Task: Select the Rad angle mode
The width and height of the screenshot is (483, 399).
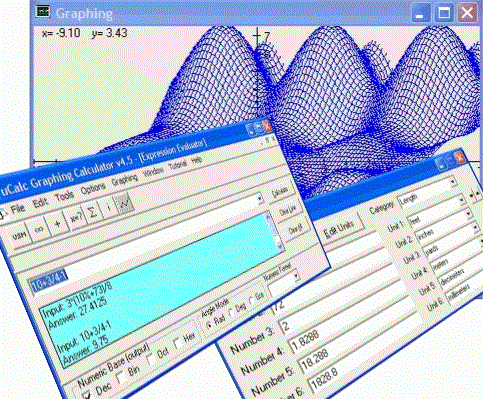Action: [209, 325]
